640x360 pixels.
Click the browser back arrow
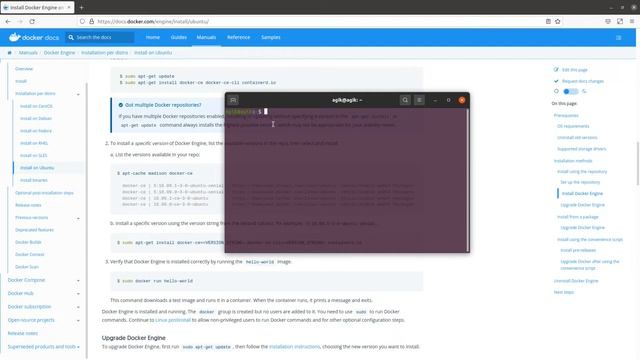coord(8,22)
